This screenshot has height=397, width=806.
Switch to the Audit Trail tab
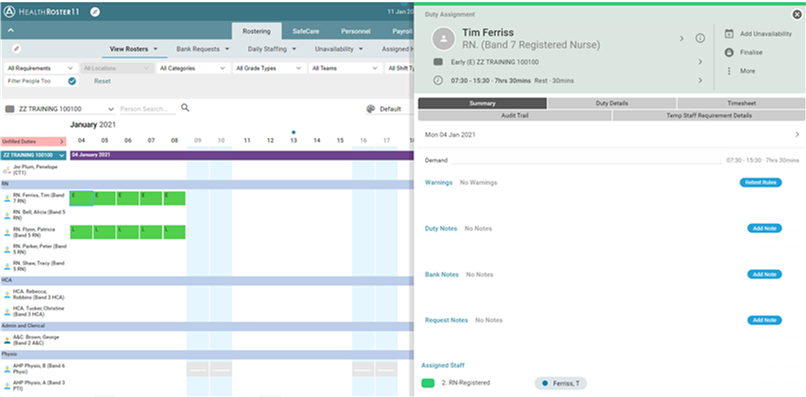click(x=515, y=116)
